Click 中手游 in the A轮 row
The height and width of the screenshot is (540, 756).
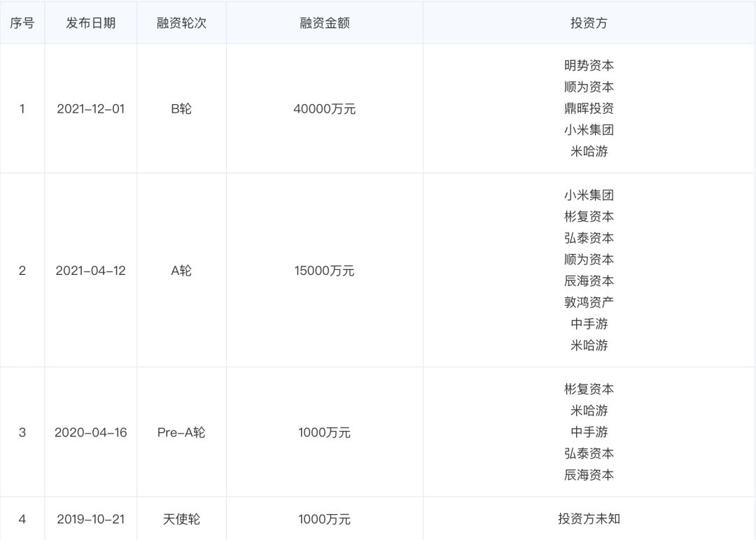click(589, 324)
